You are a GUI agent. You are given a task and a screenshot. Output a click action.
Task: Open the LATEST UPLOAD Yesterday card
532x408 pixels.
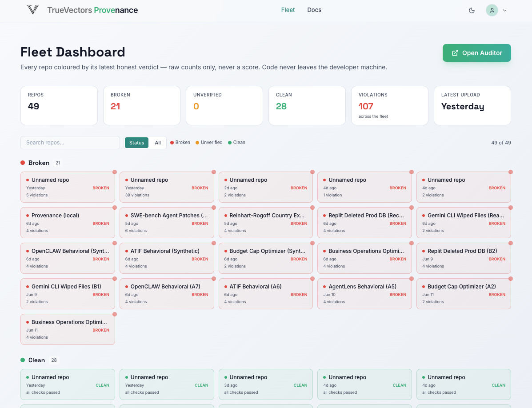pos(472,105)
